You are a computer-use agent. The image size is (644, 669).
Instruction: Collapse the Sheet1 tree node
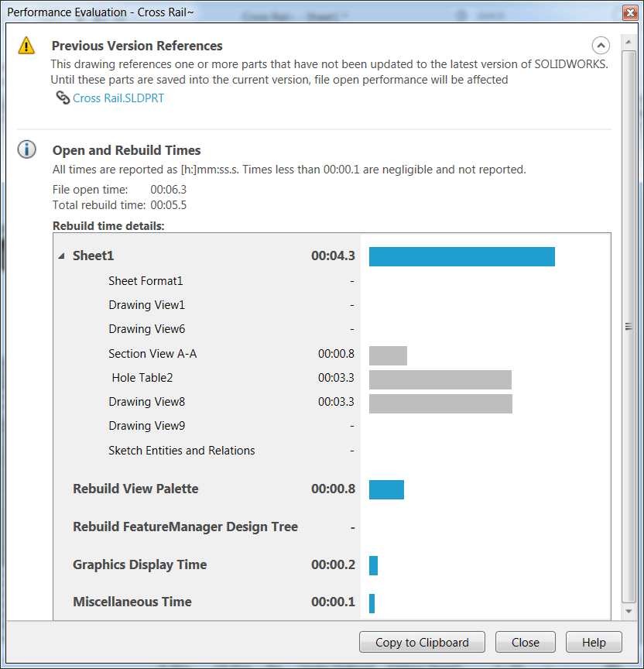(x=62, y=256)
